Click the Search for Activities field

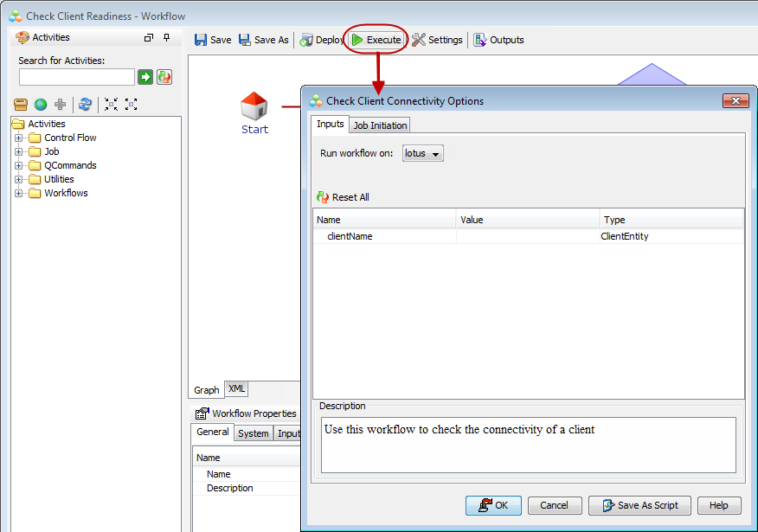(76, 77)
